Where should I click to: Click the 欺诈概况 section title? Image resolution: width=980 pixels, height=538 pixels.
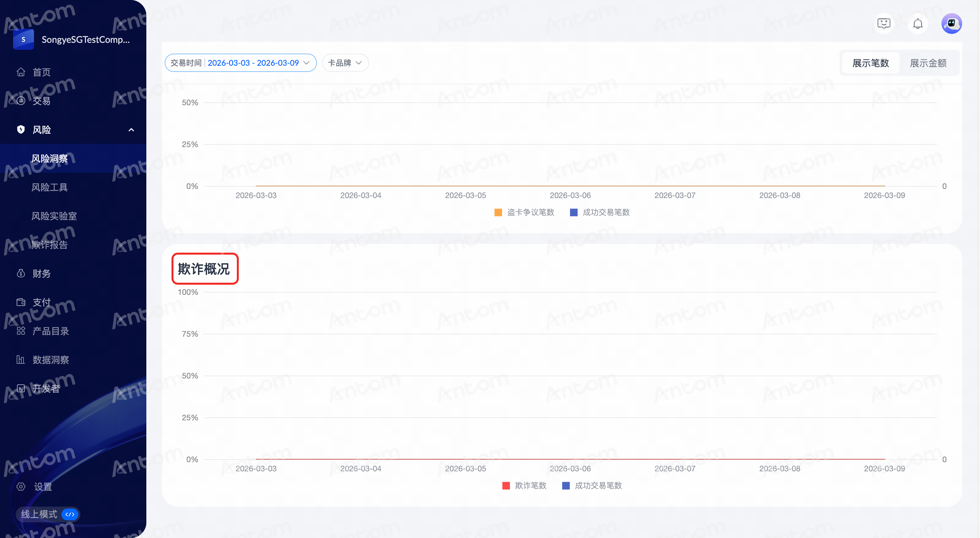pos(204,269)
